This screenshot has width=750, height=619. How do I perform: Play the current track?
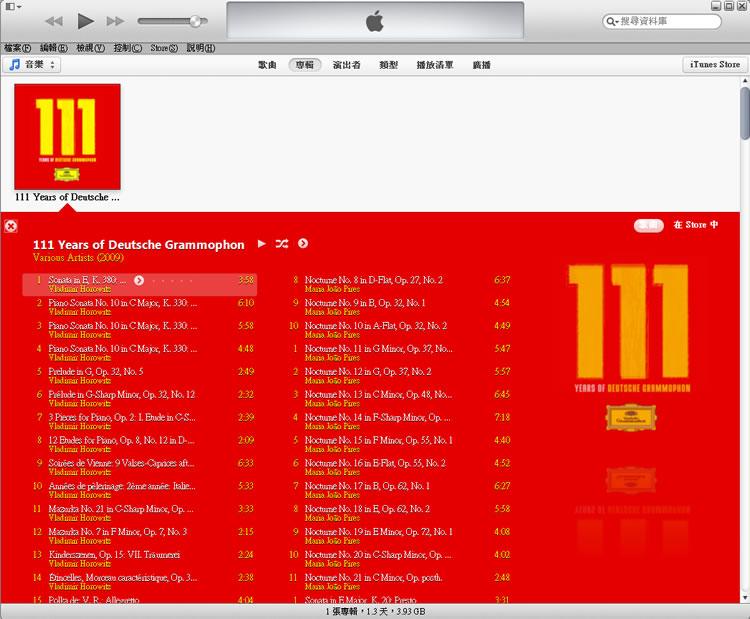85,21
